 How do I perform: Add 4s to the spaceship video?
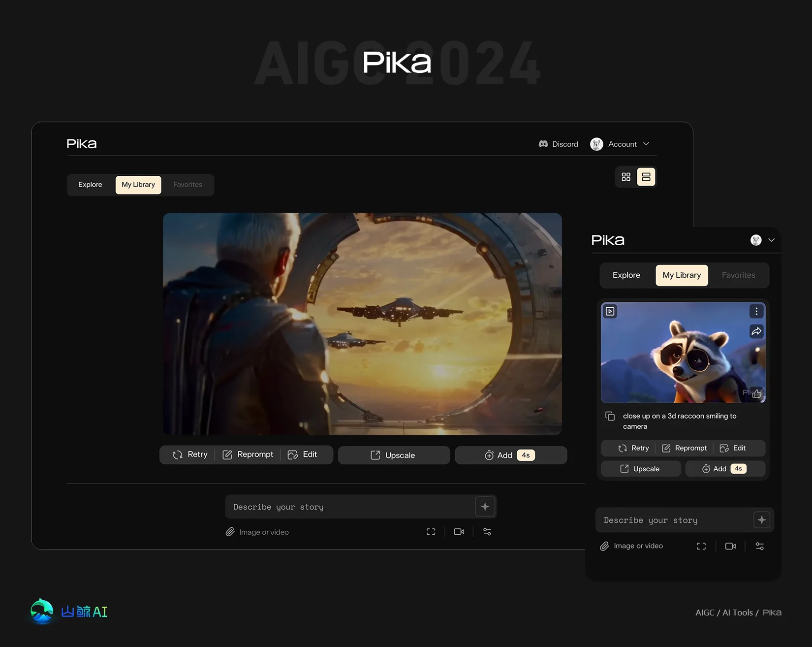(511, 455)
